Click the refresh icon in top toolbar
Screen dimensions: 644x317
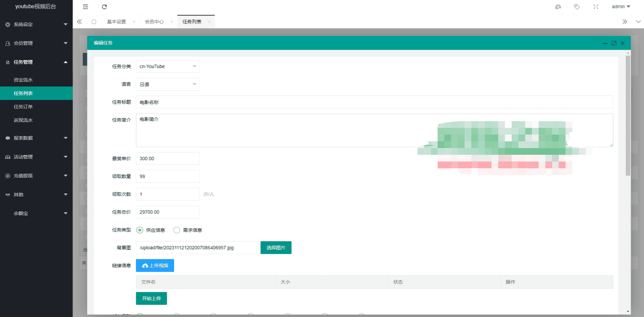[104, 7]
